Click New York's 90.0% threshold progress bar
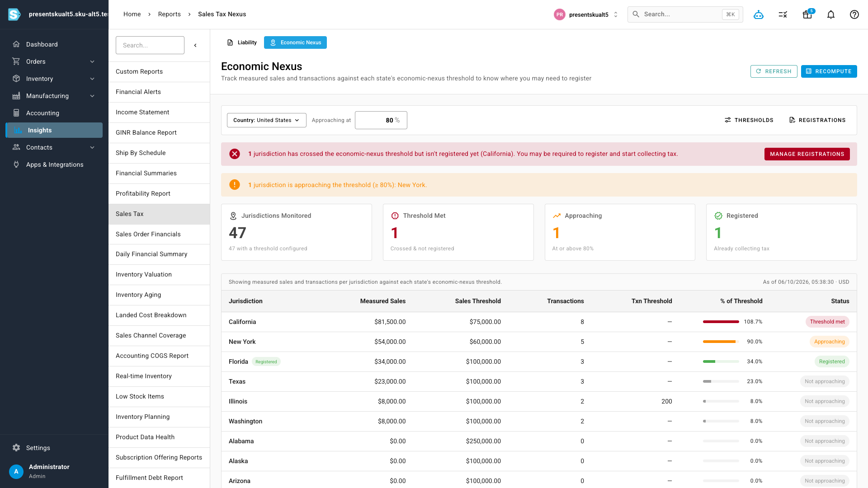The width and height of the screenshot is (868, 488). pyautogui.click(x=721, y=342)
